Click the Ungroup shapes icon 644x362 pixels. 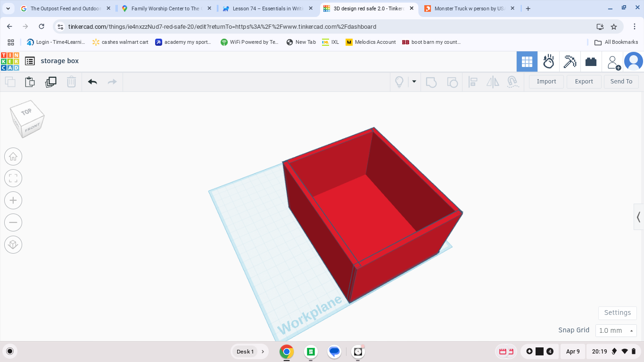452,82
